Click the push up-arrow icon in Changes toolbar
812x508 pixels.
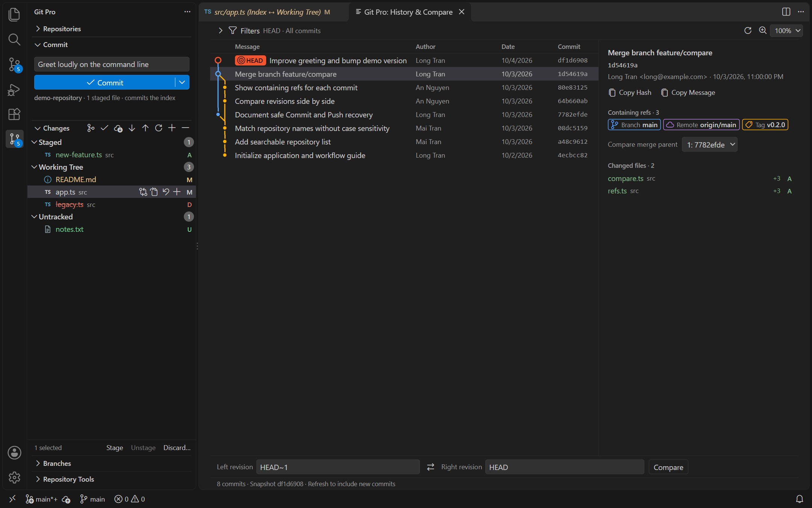(145, 128)
